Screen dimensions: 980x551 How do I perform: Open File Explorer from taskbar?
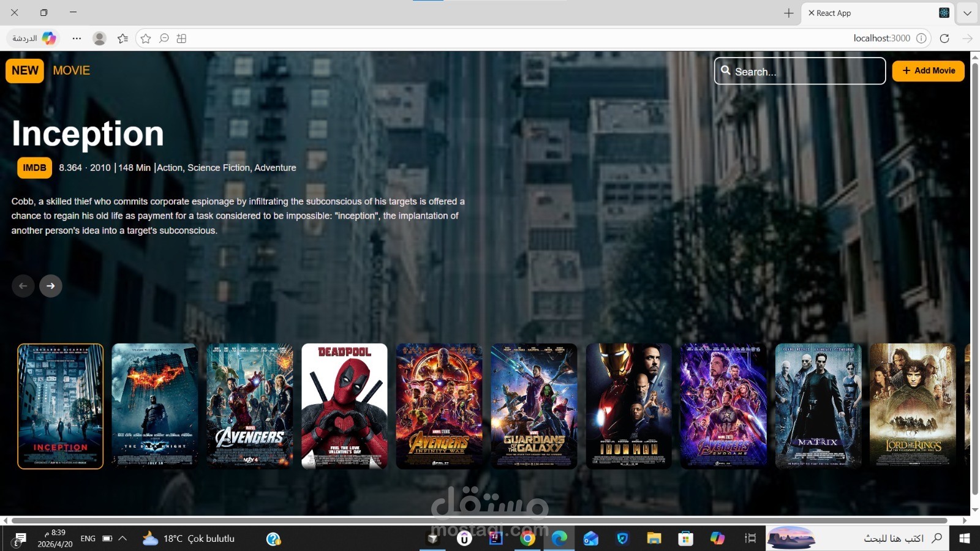point(654,538)
